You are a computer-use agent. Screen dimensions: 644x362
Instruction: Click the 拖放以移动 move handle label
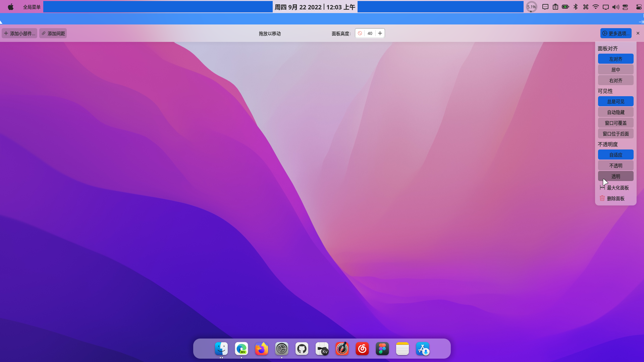coord(270,33)
